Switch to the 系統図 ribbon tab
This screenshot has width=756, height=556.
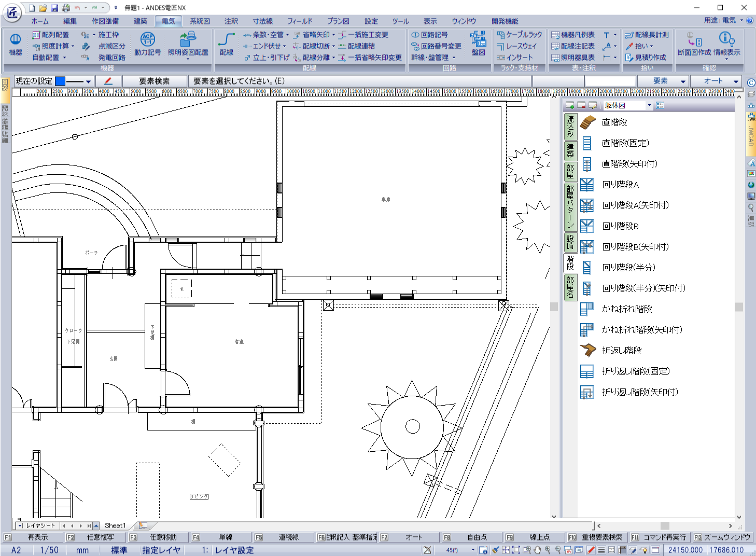click(200, 21)
